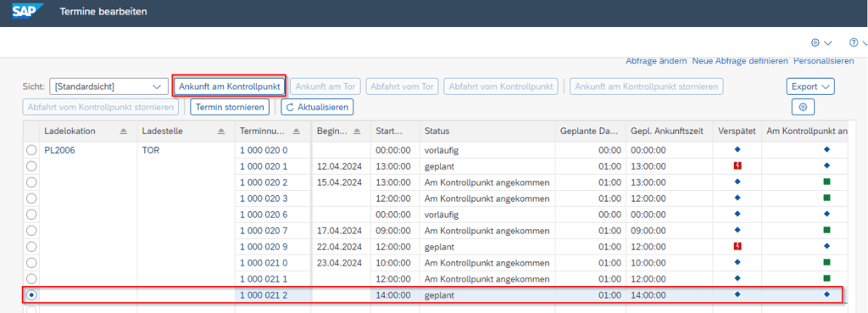868x313 pixels.
Task: Click red delayed icon for appointment 1 000 020 9
Action: 737,246
